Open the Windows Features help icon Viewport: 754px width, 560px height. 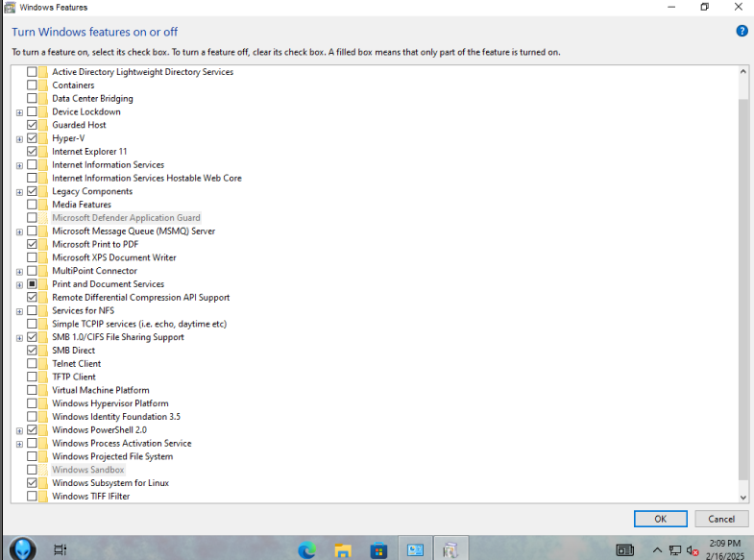click(742, 32)
